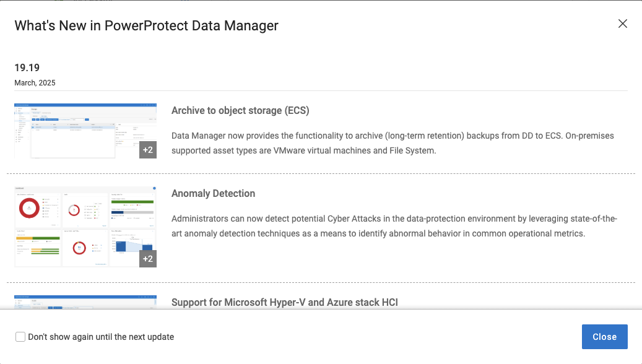Screen dimensions: 642x364
Task: Show +2 more images for Archive to object storage
Action: (x=148, y=150)
